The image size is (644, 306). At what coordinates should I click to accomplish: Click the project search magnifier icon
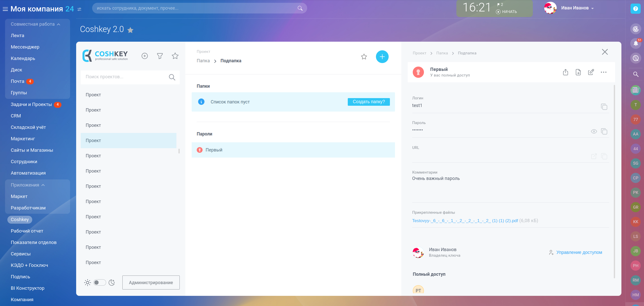click(x=172, y=77)
